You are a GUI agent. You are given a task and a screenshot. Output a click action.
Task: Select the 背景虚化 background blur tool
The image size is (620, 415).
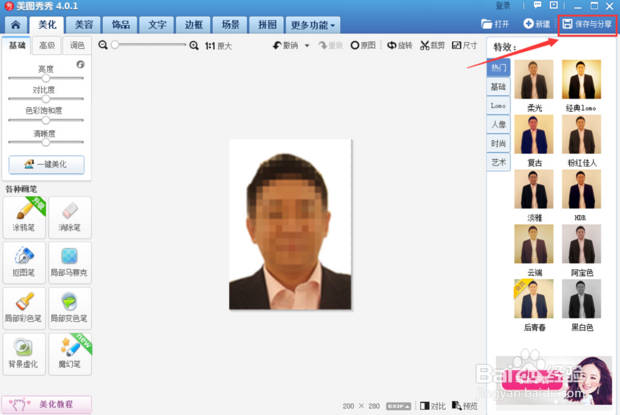coord(24,354)
